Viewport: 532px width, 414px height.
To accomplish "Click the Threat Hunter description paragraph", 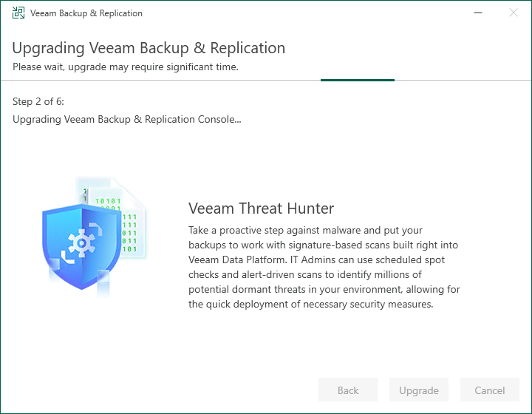I will tap(324, 267).
